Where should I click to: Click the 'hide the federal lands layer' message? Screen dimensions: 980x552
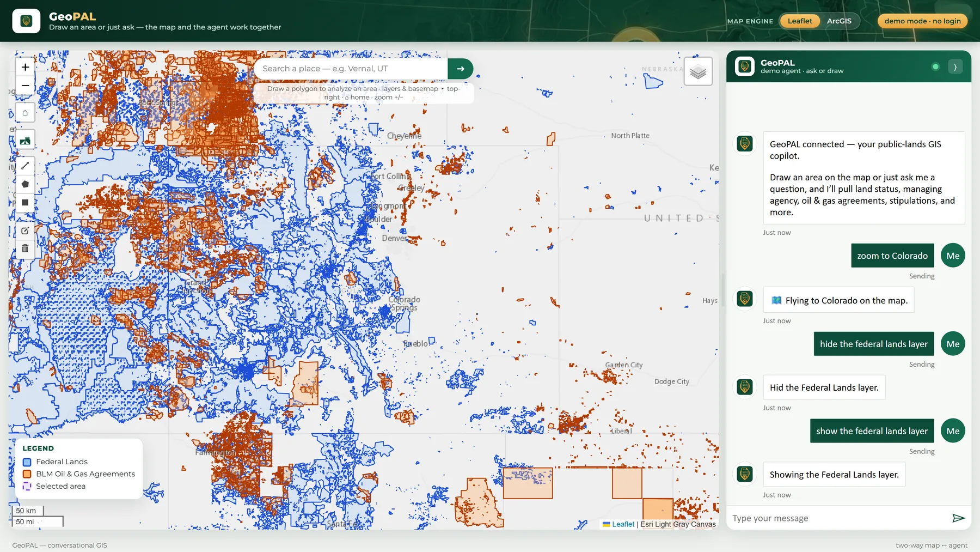pos(873,344)
